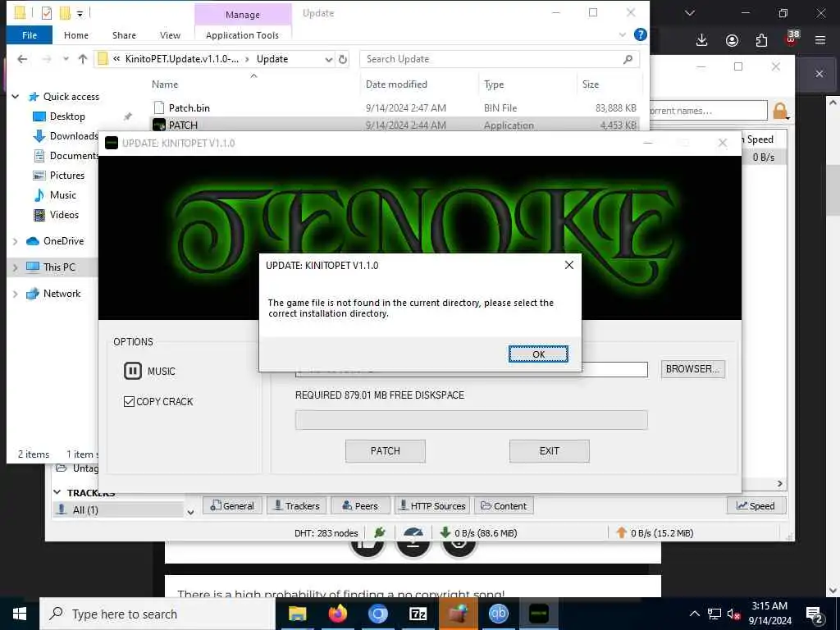Open the browser hamburger menu
840x630 pixels.
819,40
